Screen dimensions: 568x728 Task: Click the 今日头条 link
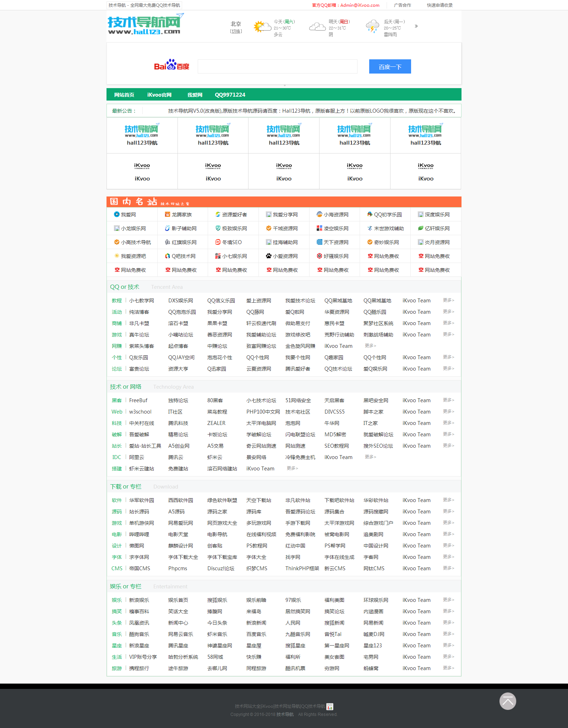217,623
